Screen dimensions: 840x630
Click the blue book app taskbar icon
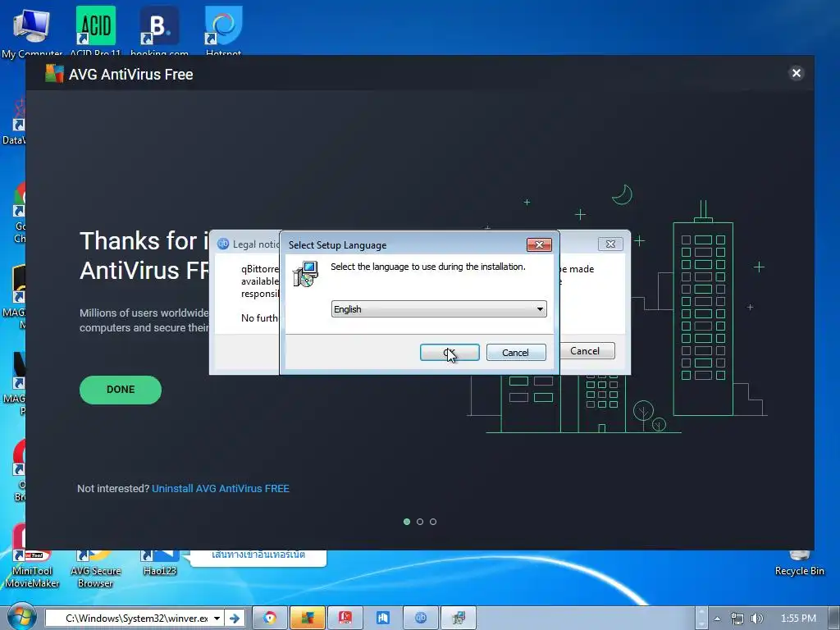(x=382, y=619)
